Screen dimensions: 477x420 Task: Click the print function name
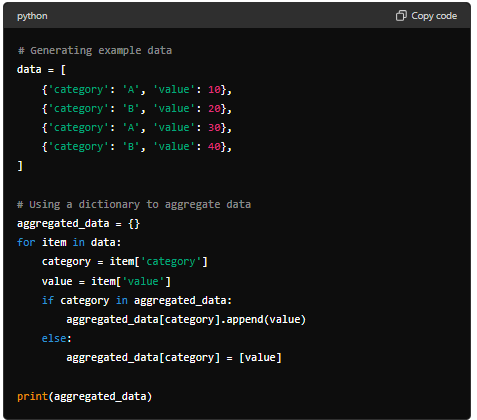coord(32,396)
